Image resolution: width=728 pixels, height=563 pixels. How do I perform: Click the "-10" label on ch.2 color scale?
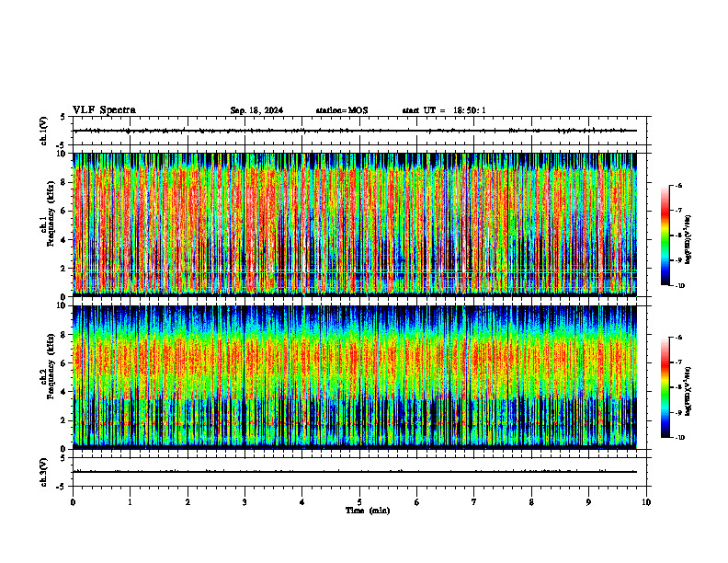click(679, 438)
